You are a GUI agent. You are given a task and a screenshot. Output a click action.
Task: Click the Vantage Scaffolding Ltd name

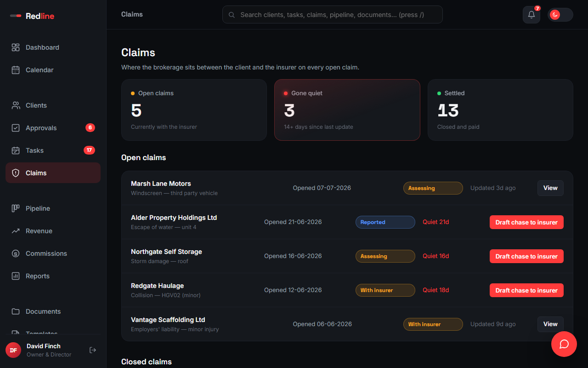[x=168, y=320]
